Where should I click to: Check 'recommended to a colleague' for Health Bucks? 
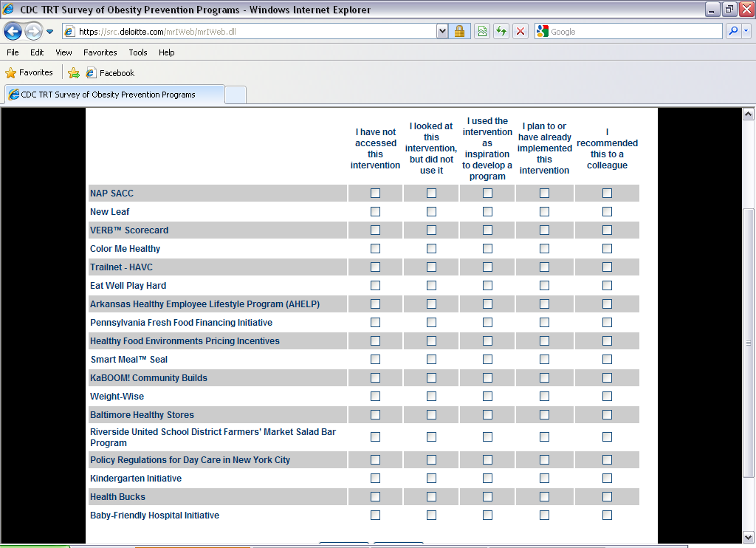pyautogui.click(x=607, y=497)
